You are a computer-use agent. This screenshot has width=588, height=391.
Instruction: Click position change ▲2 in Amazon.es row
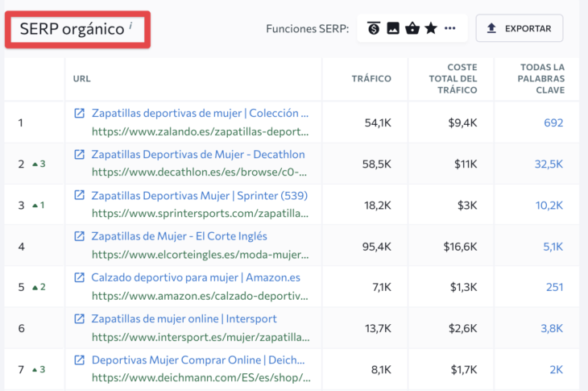pos(39,287)
